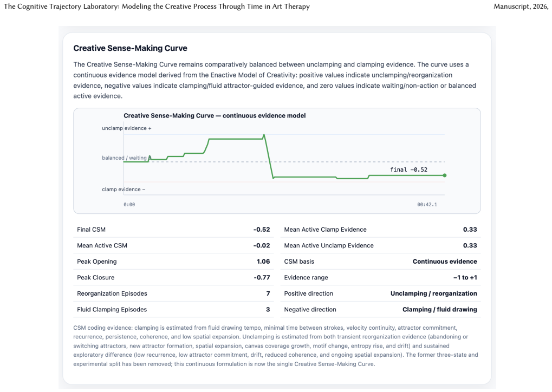Click the dashed balanced baseline in chart

(x=284, y=162)
